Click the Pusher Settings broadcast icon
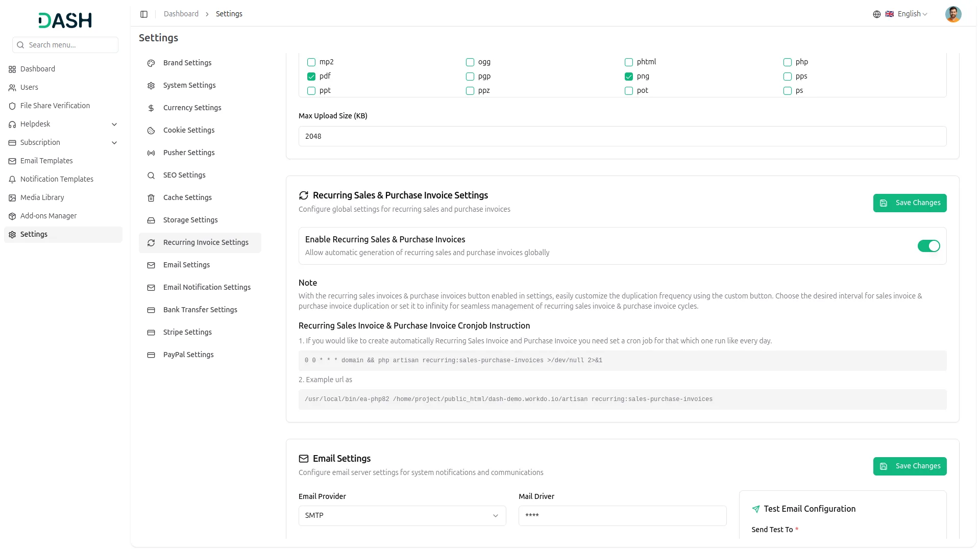The width and height of the screenshot is (980, 551). point(151,153)
